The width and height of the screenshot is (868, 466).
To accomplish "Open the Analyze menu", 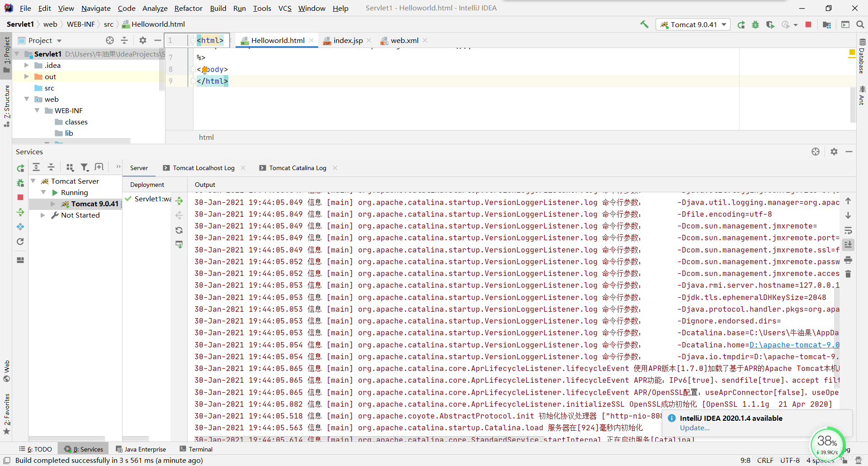I will [x=155, y=8].
